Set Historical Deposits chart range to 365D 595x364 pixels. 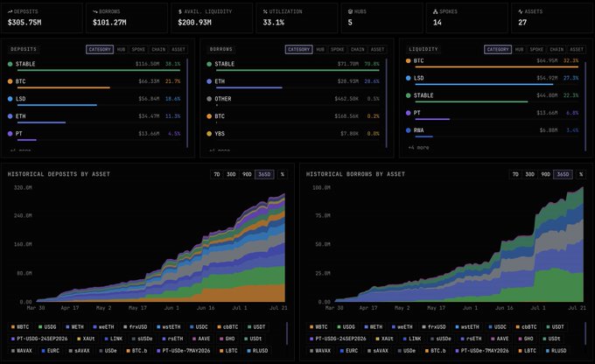(x=264, y=174)
